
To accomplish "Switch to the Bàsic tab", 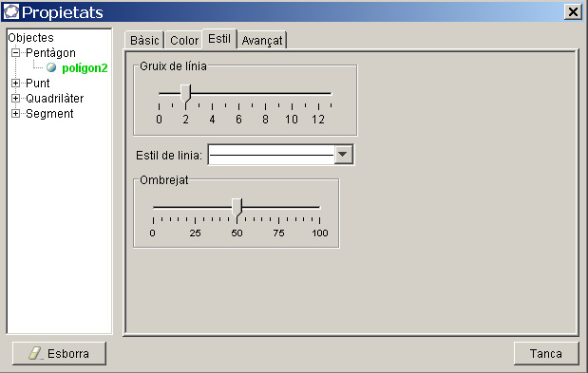I will pyautogui.click(x=144, y=40).
